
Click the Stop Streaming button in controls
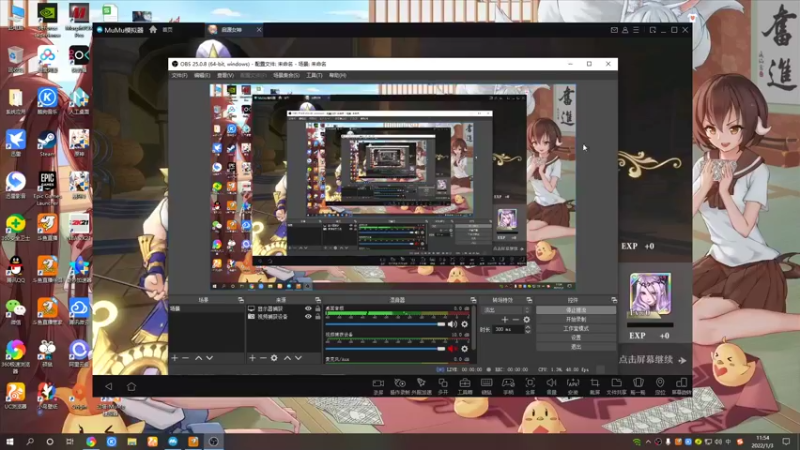coord(576,310)
